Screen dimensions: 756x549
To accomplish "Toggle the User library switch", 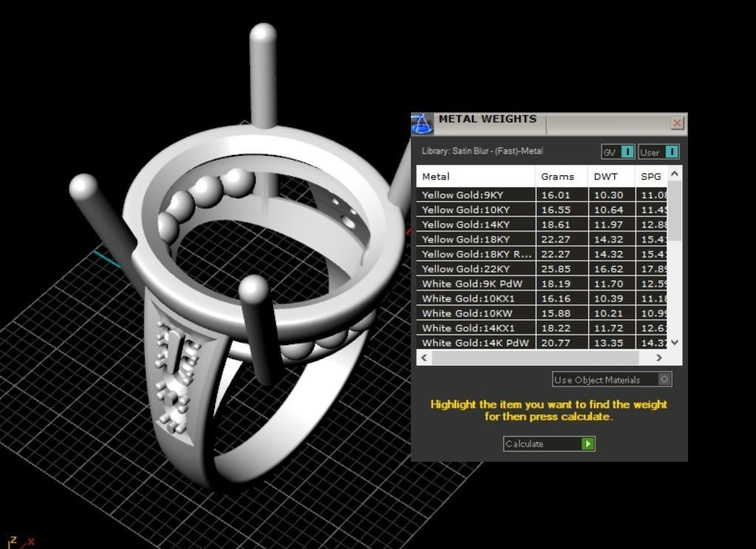I will [x=658, y=151].
